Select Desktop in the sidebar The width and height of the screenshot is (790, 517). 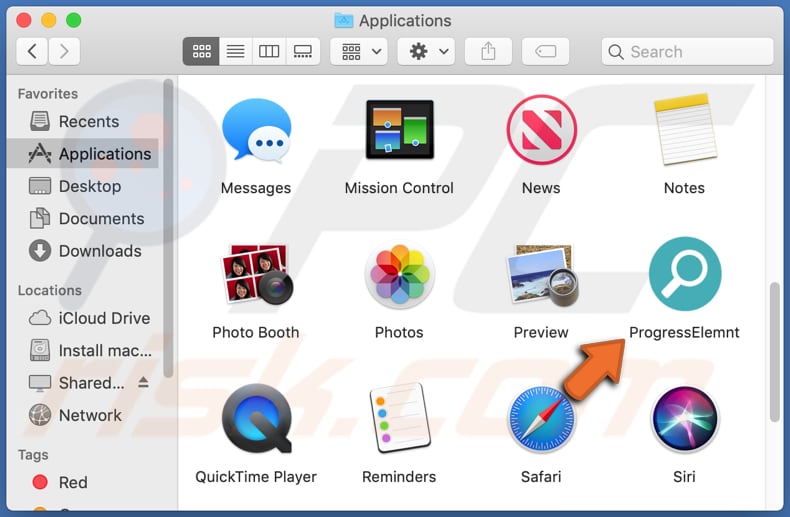83,186
